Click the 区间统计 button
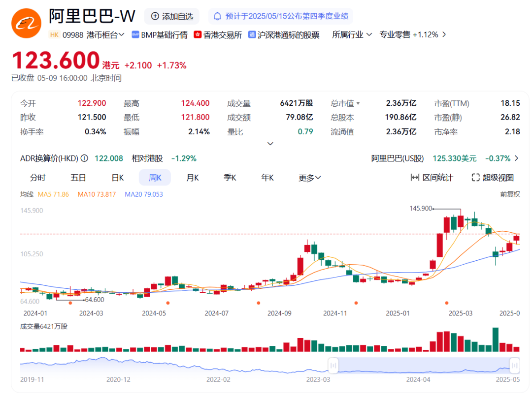532x399 pixels. pos(432,178)
